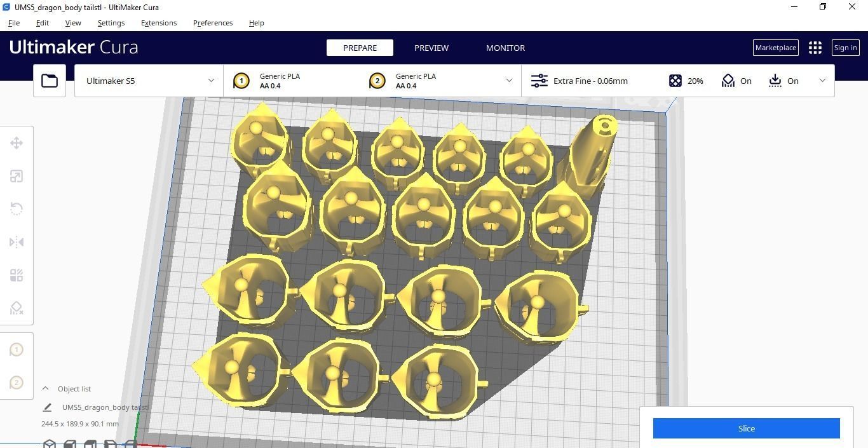Open Per Model Settings tool
The width and height of the screenshot is (868, 448).
click(x=17, y=275)
